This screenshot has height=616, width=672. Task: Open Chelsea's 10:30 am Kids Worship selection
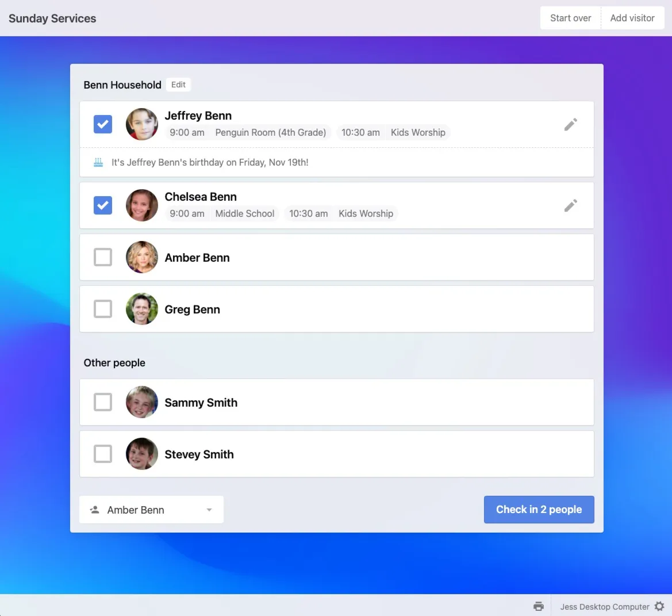click(x=341, y=213)
